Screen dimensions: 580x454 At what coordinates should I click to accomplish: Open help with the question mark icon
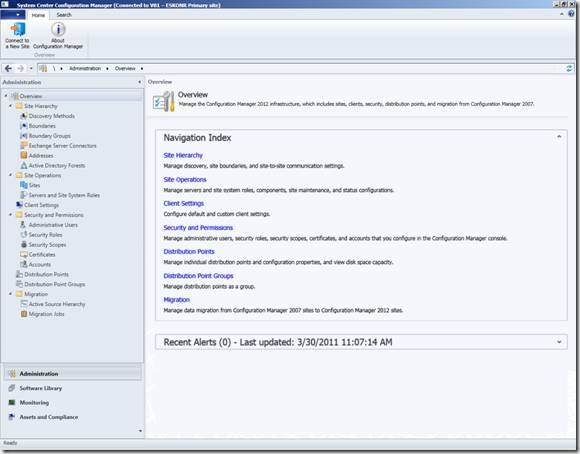tap(571, 14)
